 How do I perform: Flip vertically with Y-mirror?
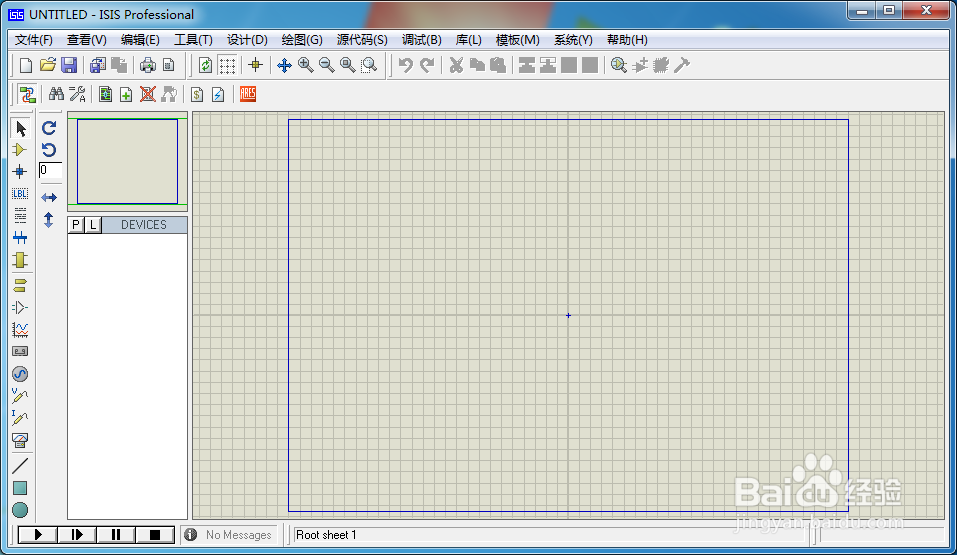click(49, 220)
